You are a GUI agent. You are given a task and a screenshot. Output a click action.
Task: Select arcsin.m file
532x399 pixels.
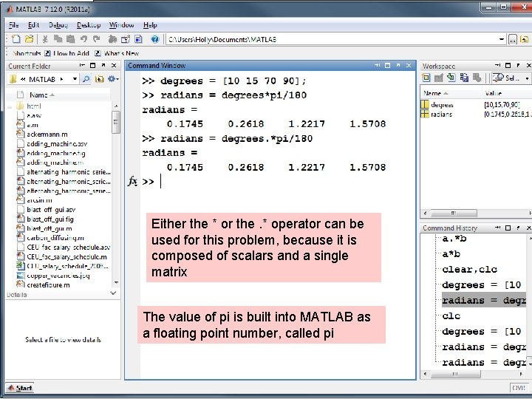pos(39,200)
